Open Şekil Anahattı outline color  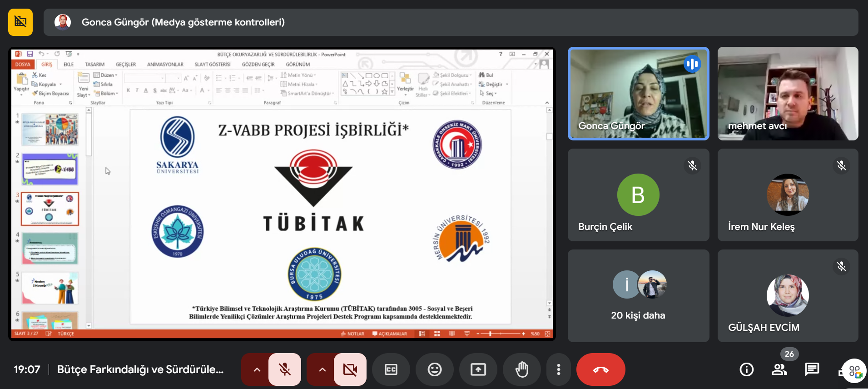[x=452, y=84]
